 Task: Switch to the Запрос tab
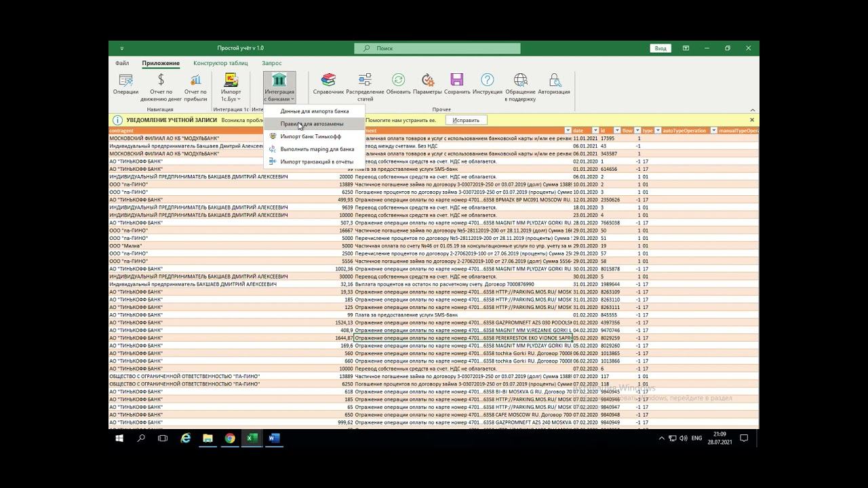(x=272, y=63)
